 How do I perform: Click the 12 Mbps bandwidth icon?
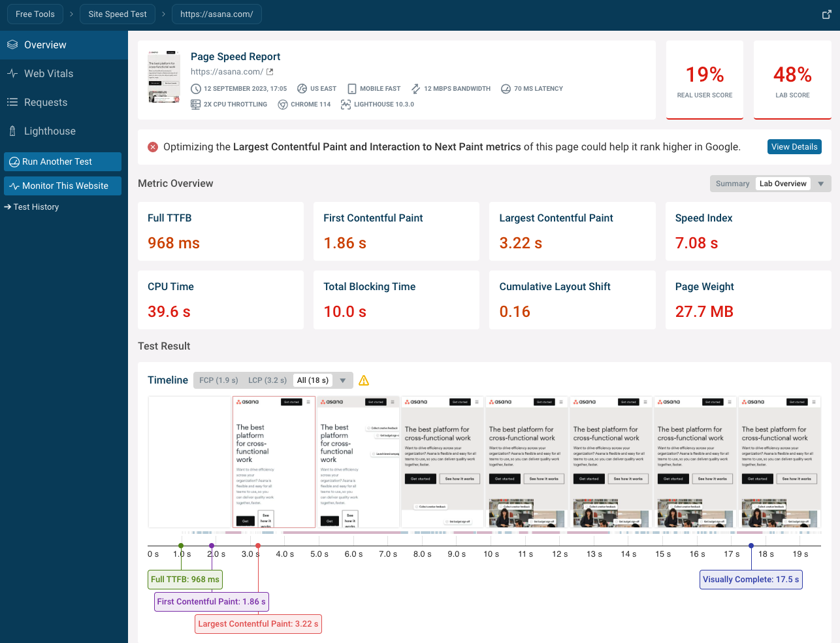pos(415,89)
